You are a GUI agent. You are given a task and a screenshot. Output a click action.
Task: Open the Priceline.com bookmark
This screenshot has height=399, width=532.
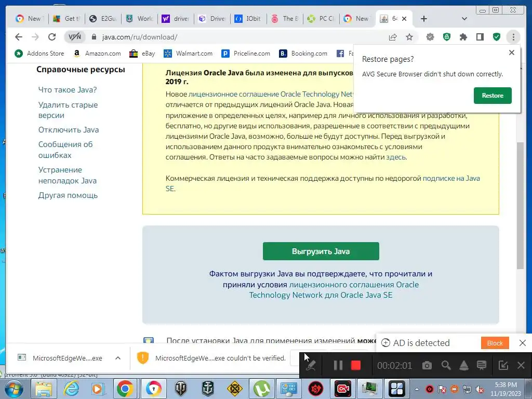click(246, 54)
